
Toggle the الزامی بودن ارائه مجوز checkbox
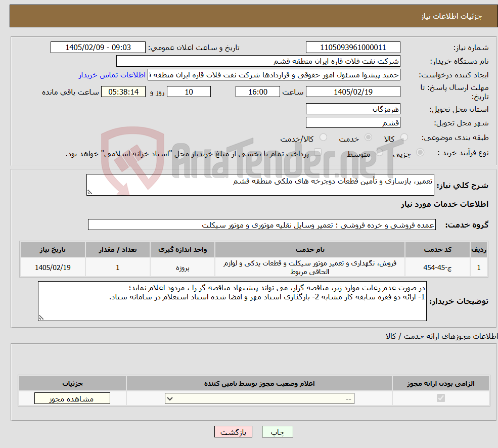[x=441, y=398]
